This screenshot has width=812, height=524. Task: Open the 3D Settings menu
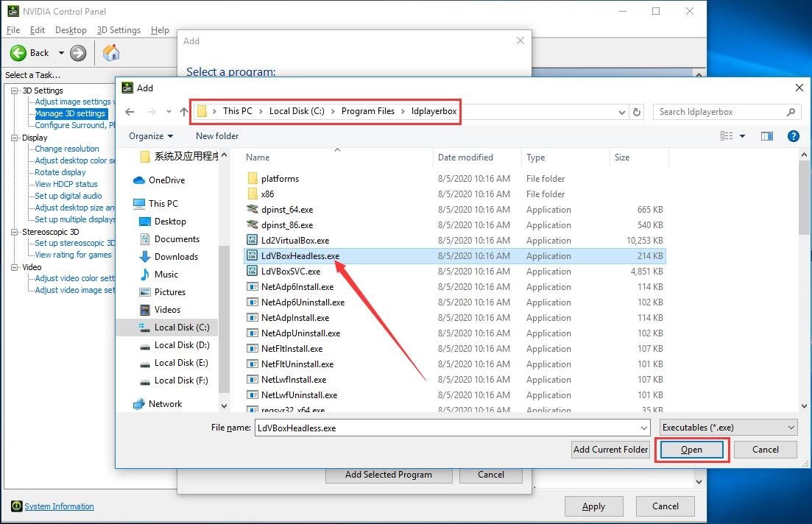click(119, 30)
